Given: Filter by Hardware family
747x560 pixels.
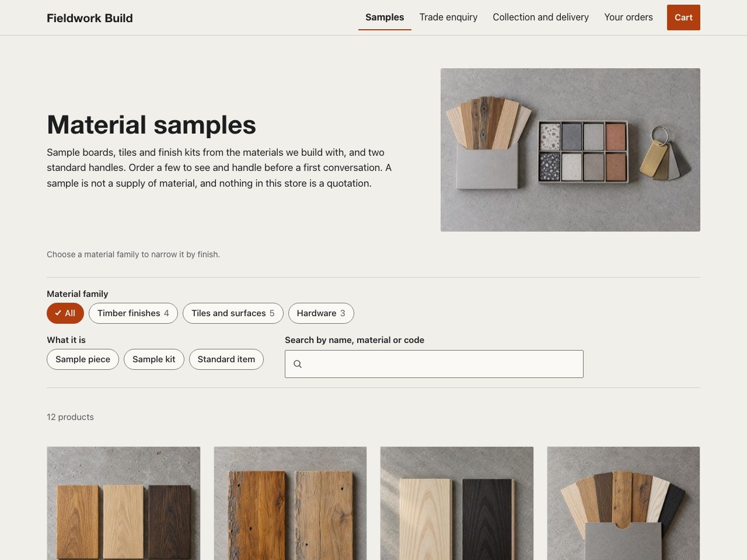Looking at the screenshot, I should click(321, 313).
